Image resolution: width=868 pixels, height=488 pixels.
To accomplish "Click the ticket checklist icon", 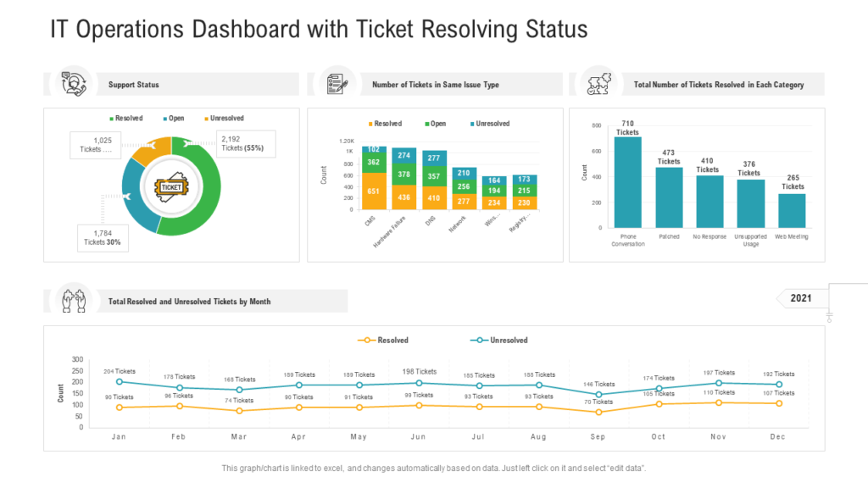I will [x=338, y=84].
